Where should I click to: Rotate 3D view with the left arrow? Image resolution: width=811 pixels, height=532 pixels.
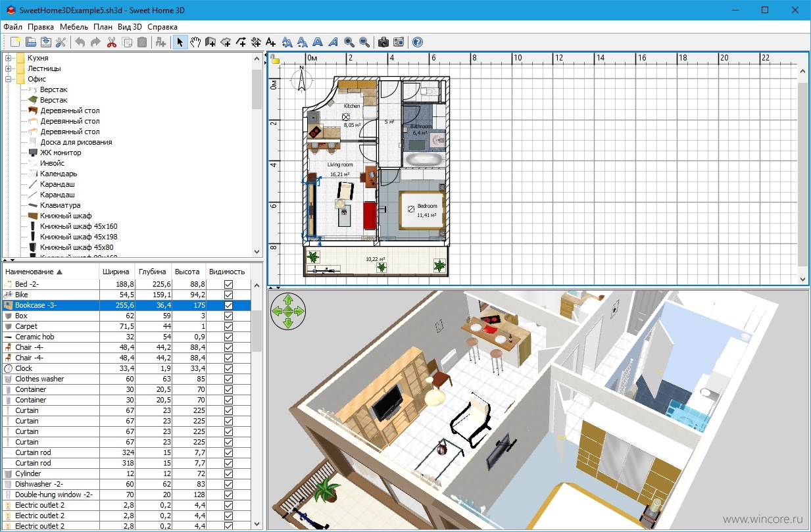pyautogui.click(x=278, y=312)
